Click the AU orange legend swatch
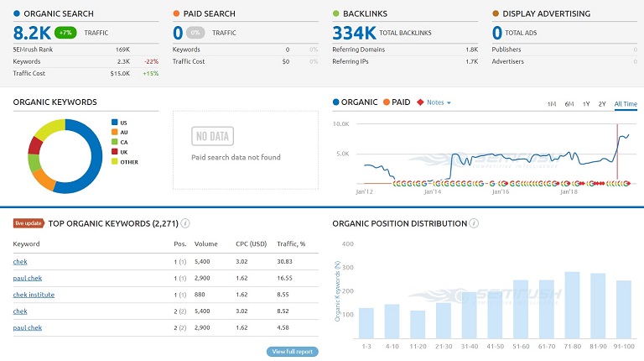 [115, 132]
